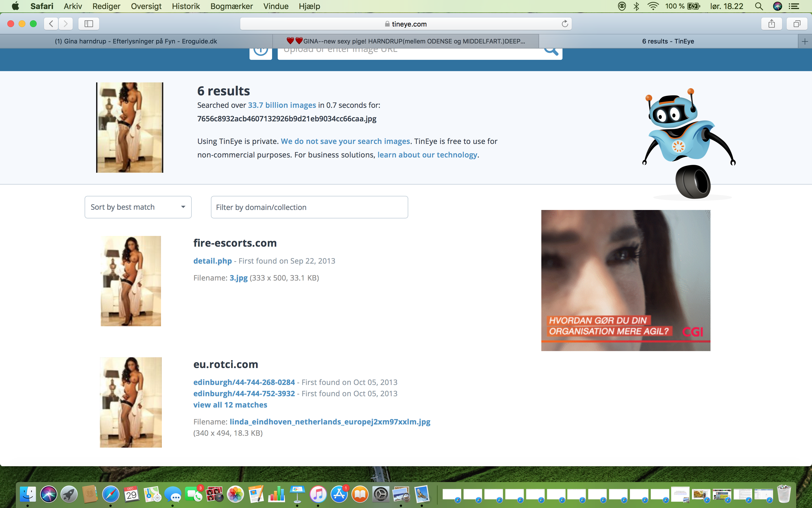Open the Pages app in Dock
Screen dimensions: 812x508
(256, 494)
